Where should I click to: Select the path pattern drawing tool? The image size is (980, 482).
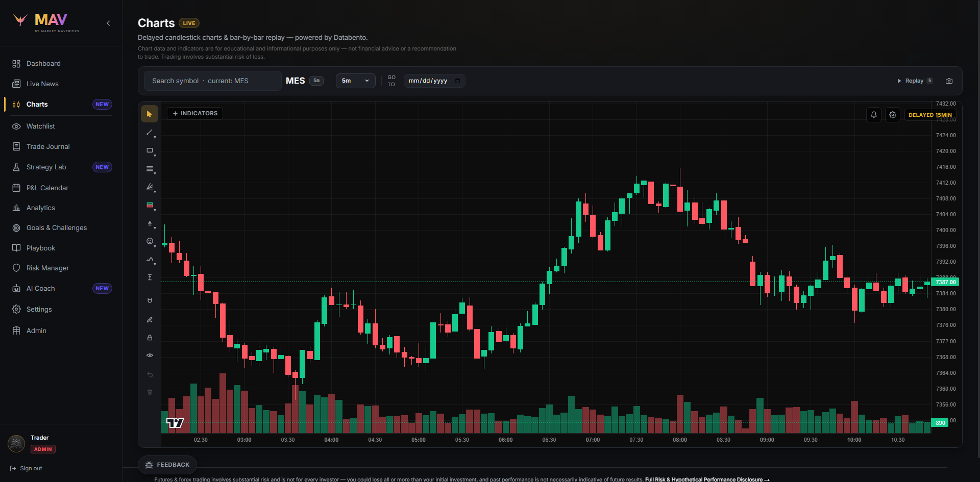tap(150, 260)
